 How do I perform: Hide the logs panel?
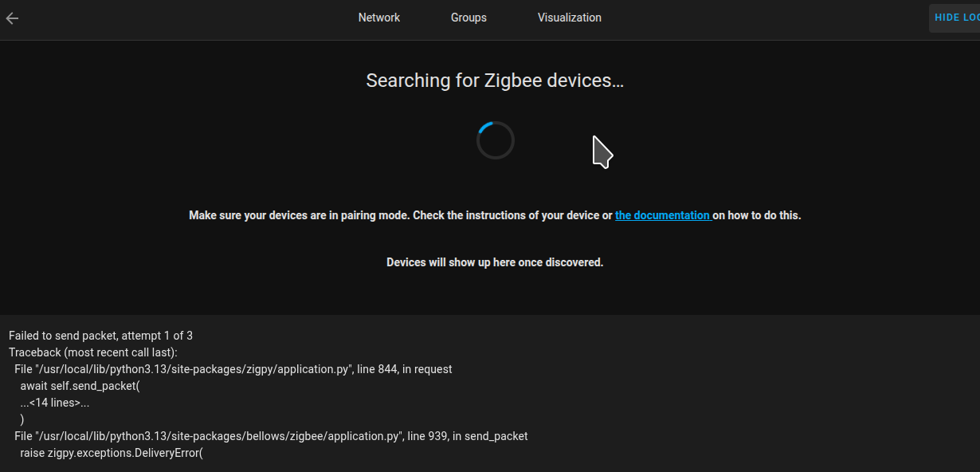click(955, 18)
